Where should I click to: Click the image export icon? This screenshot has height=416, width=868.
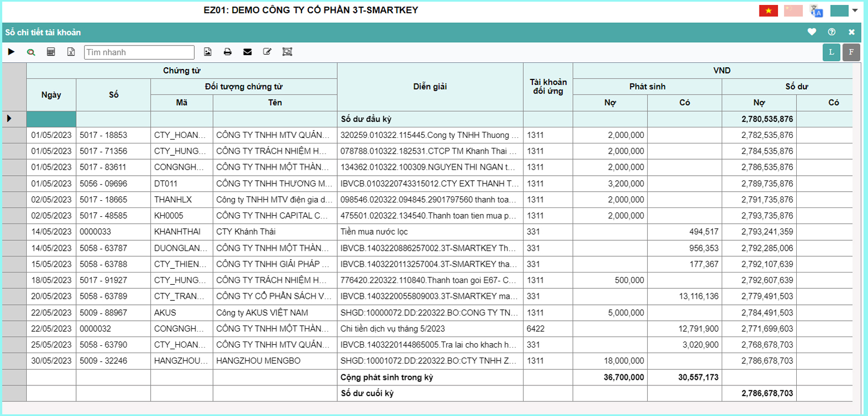click(208, 52)
